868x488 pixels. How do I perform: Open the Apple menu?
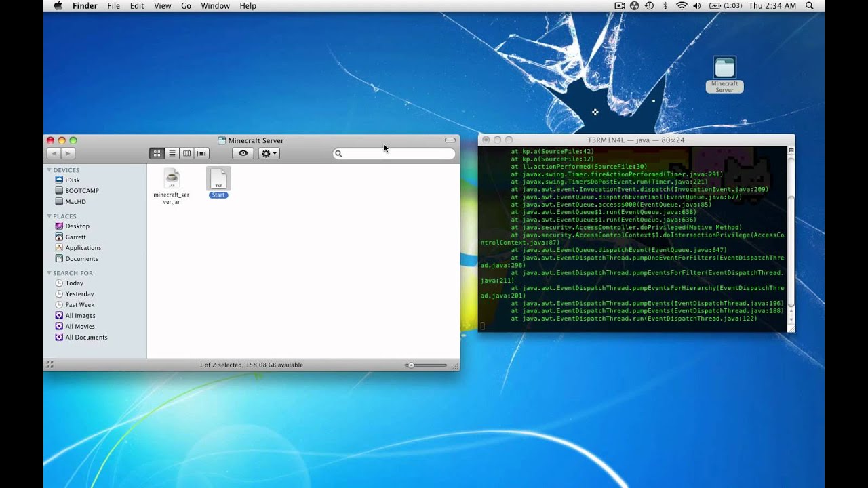tap(58, 5)
